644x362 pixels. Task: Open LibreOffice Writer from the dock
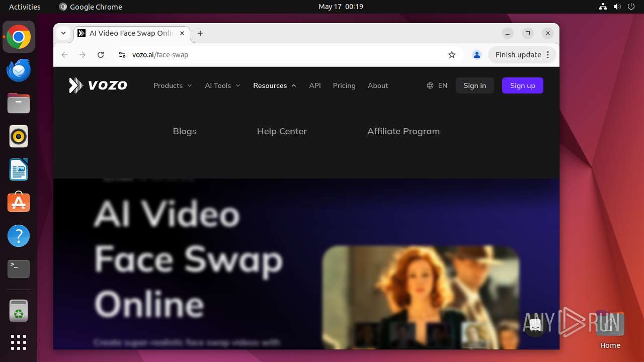pos(19,169)
